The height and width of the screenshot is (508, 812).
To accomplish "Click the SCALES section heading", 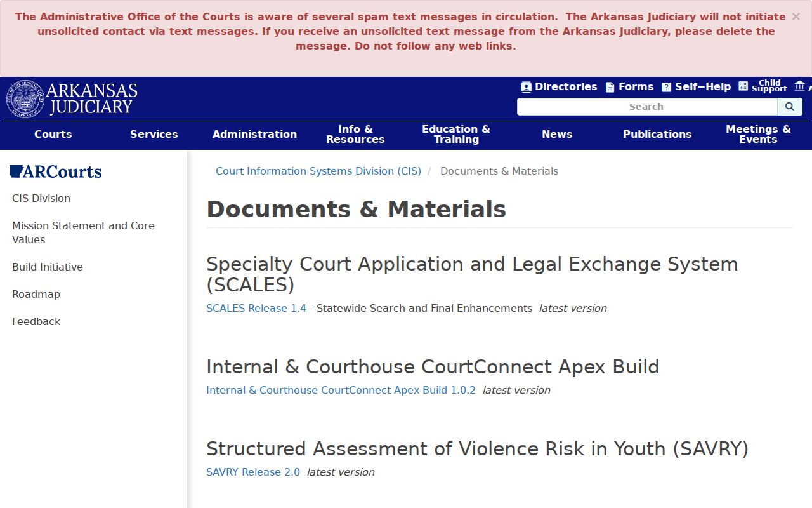I will pos(472,274).
